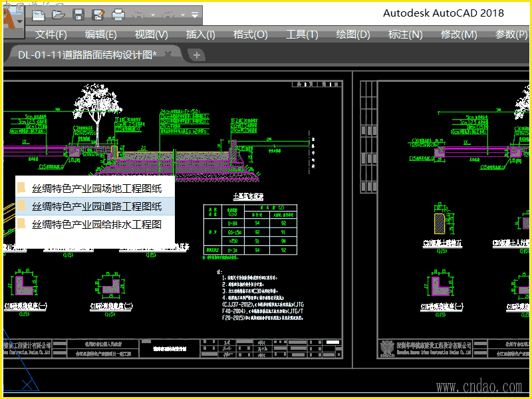The height and width of the screenshot is (399, 532).
Task: Open the 文件(F) menu
Action: pos(51,35)
